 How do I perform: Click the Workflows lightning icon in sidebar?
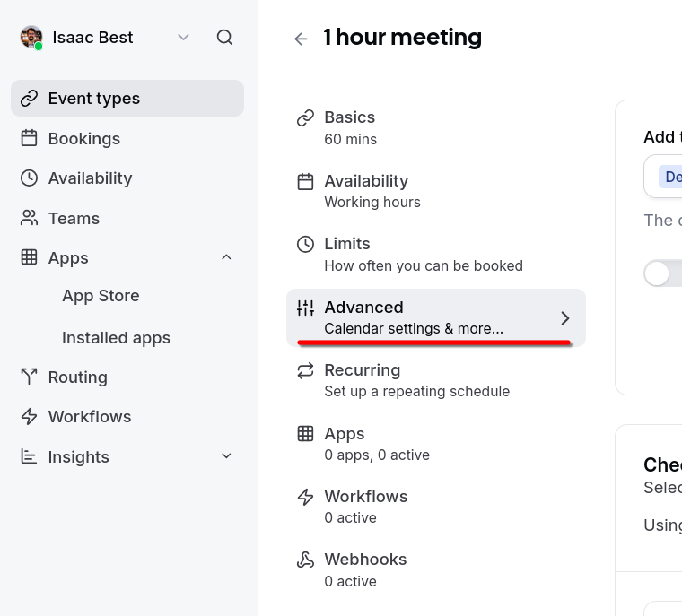29,416
